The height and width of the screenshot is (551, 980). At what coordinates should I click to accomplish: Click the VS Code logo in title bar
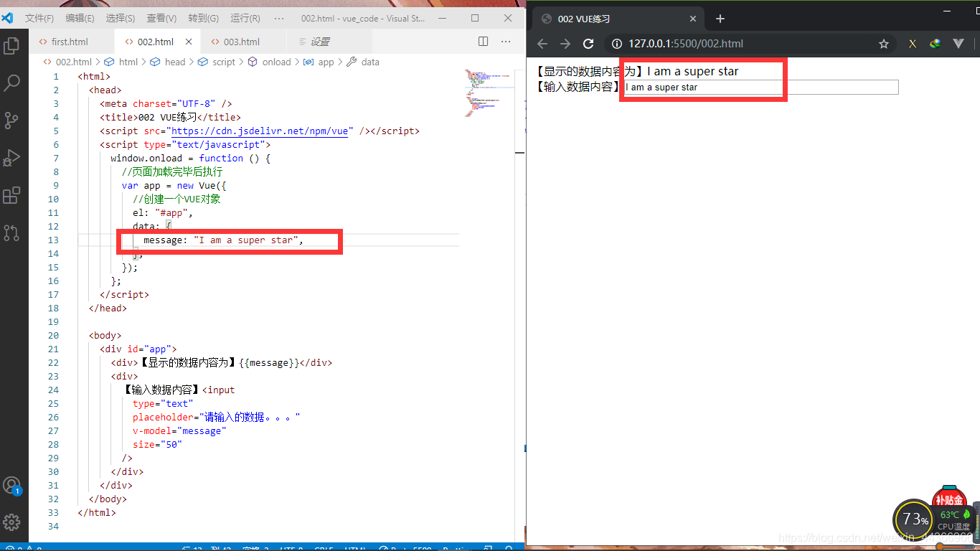click(x=7, y=18)
